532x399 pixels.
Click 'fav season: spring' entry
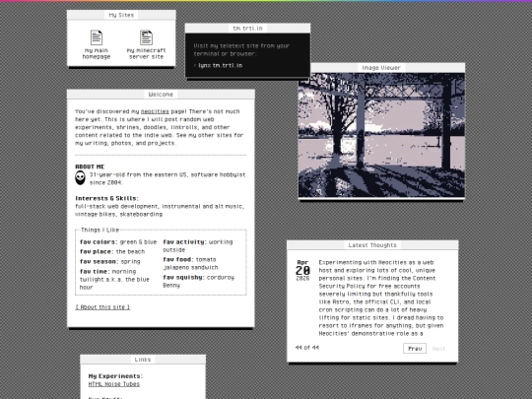[x=110, y=262]
